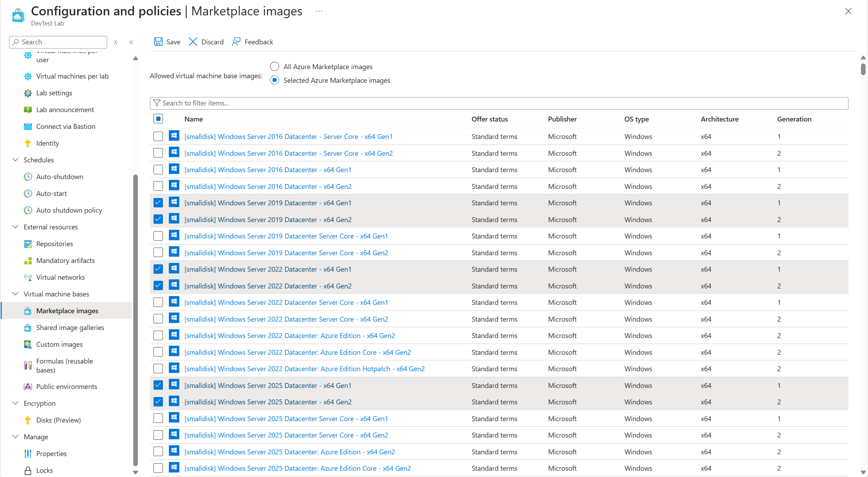Click the Lab announcement icon

[x=27, y=109]
